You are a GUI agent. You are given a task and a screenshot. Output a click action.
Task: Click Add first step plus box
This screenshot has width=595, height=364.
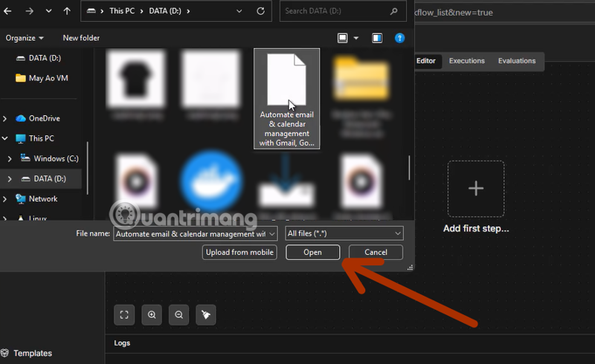476,189
